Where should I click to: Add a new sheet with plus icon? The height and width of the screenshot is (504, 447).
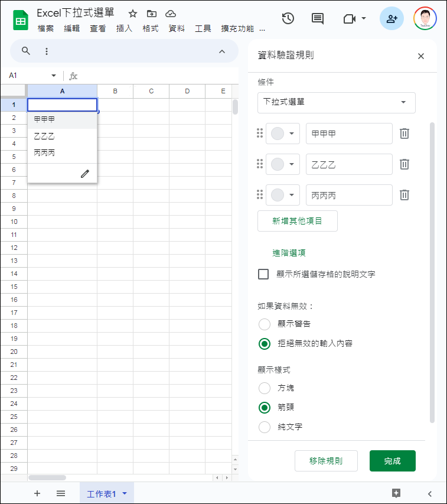37,493
